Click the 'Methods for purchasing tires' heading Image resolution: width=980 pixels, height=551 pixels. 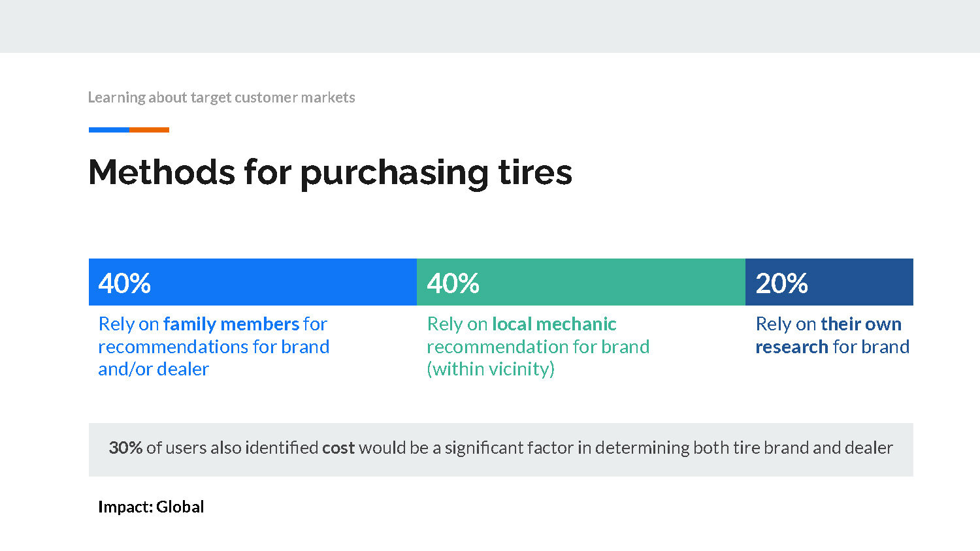(x=330, y=173)
